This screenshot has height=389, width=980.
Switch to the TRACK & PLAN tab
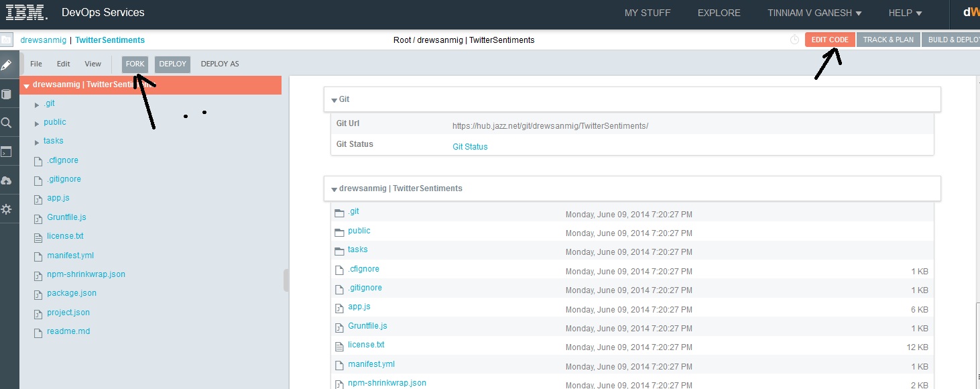[888, 40]
